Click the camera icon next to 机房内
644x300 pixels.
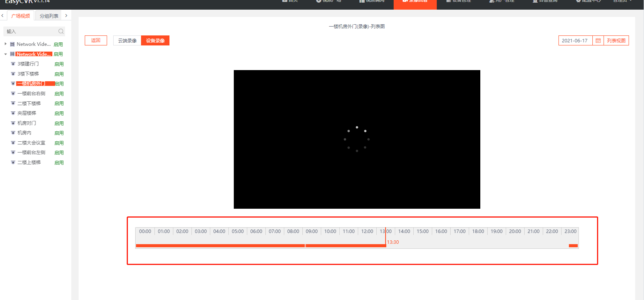(13, 133)
